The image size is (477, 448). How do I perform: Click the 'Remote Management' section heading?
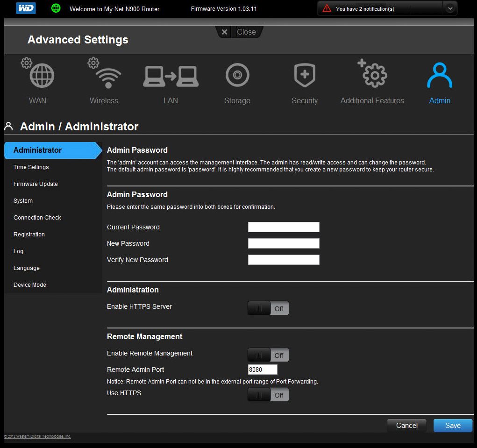point(144,336)
